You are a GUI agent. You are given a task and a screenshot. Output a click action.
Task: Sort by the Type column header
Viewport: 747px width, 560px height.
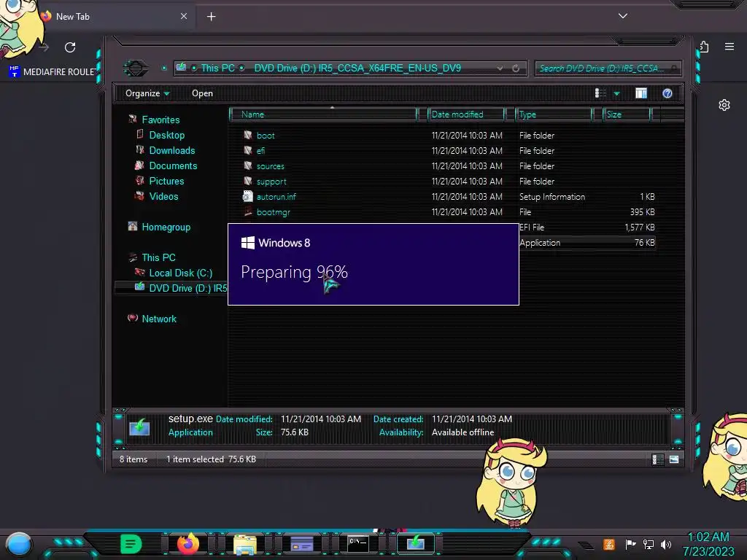click(554, 114)
